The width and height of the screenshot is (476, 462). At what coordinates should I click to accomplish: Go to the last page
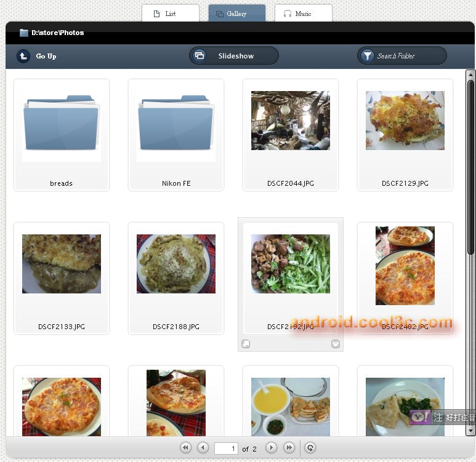click(x=289, y=448)
